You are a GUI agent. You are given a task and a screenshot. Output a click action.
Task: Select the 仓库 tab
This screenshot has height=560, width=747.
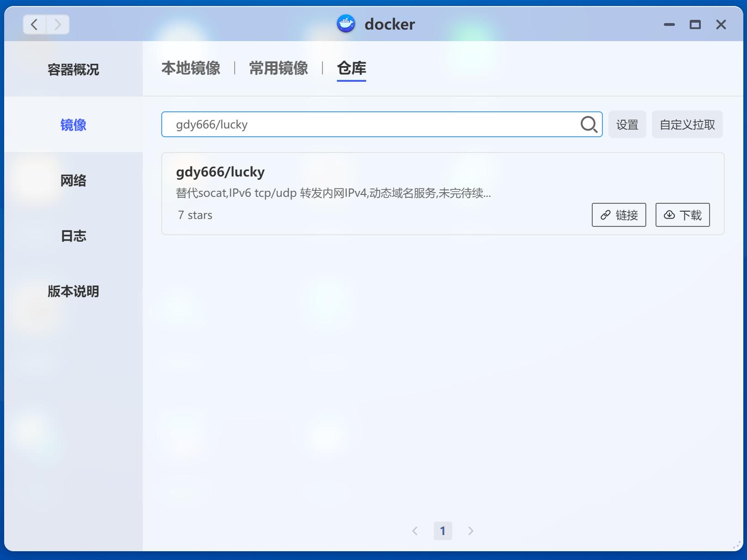tap(352, 68)
